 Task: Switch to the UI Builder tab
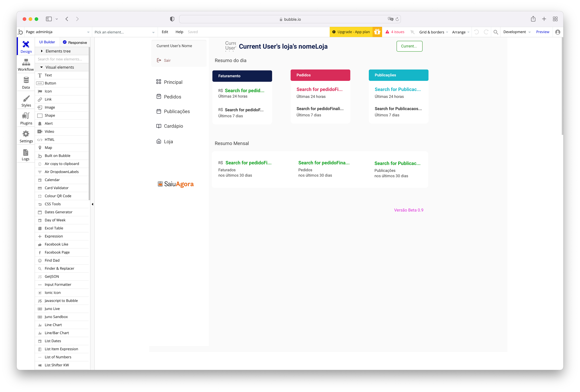47,42
